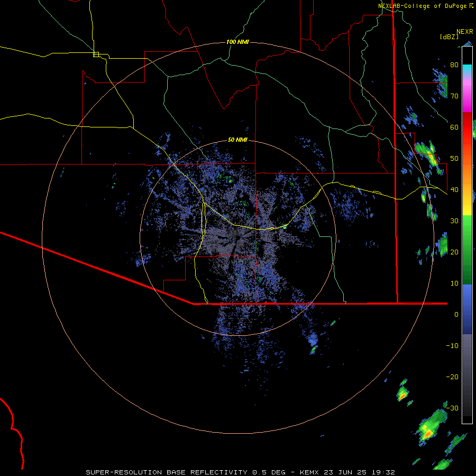This screenshot has height=476, width=476.
Task: Pick the cyan band atop the color bar
Action: click(467, 69)
